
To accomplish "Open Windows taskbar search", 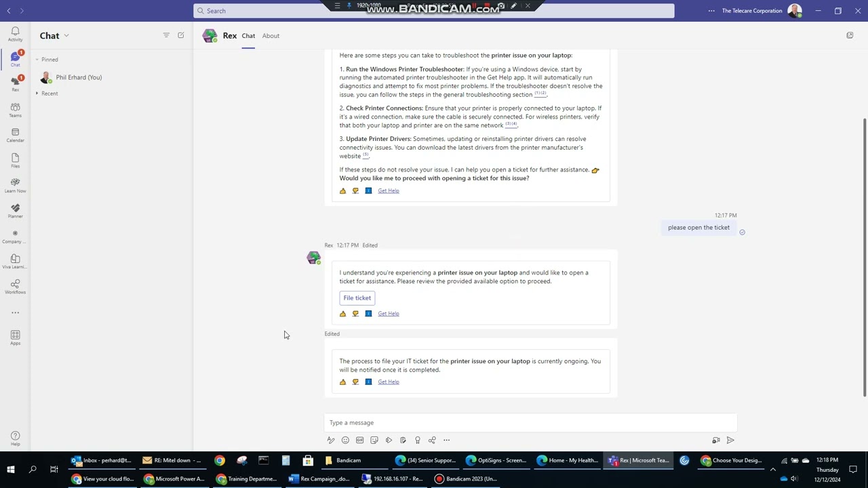I will (33, 469).
